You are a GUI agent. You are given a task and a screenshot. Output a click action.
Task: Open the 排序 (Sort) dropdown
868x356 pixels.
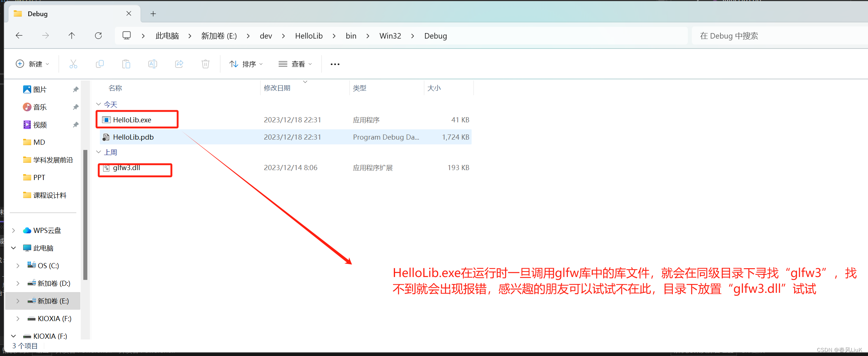point(246,64)
